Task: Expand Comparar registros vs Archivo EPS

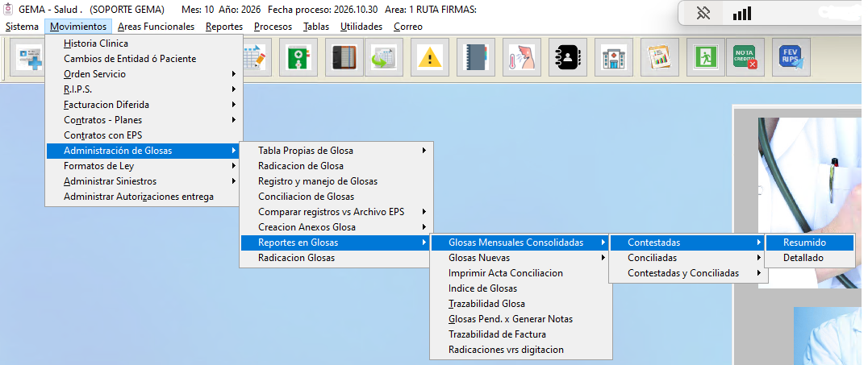Action: click(336, 212)
